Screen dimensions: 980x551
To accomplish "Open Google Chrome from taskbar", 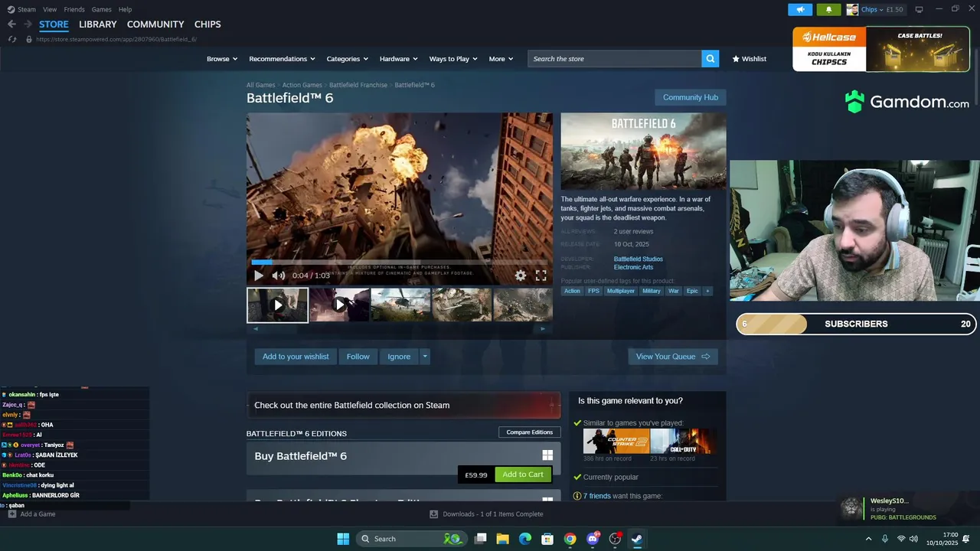I will (x=570, y=539).
